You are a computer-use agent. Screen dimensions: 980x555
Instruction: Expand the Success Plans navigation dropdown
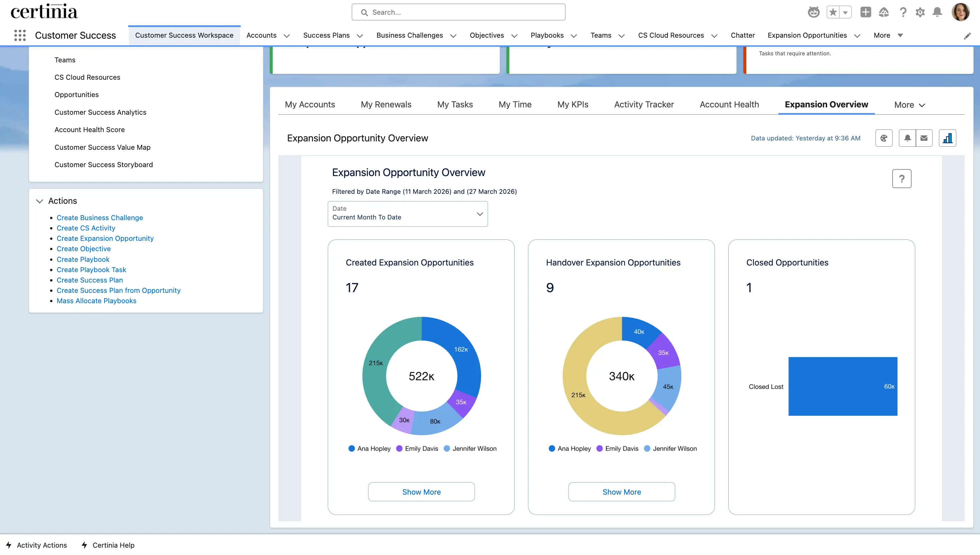pyautogui.click(x=359, y=35)
